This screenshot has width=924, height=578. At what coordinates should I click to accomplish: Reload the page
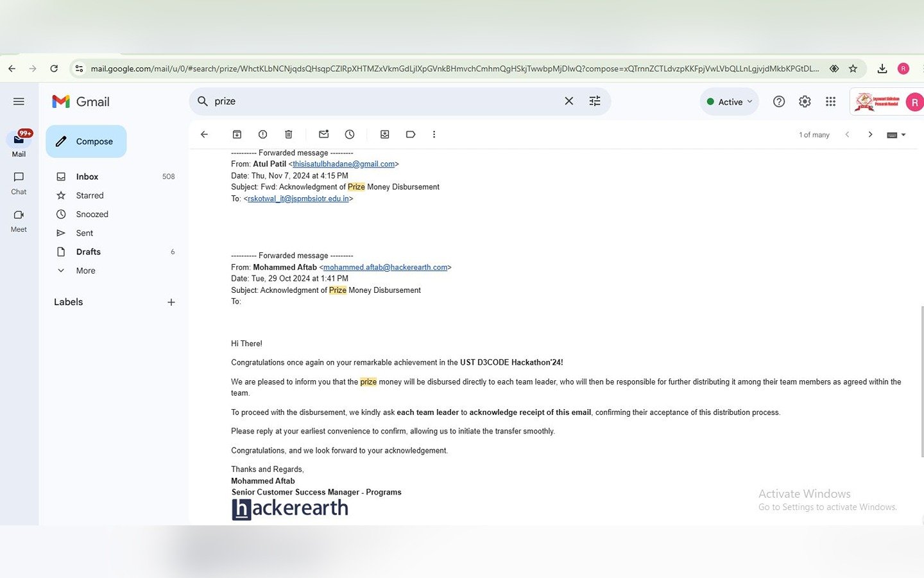[54, 69]
